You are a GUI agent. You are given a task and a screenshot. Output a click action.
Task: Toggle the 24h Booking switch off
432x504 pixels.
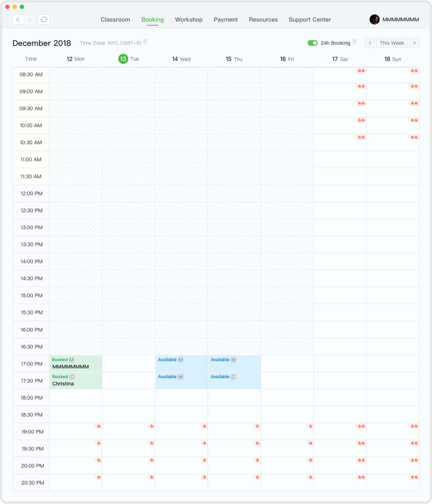[312, 43]
